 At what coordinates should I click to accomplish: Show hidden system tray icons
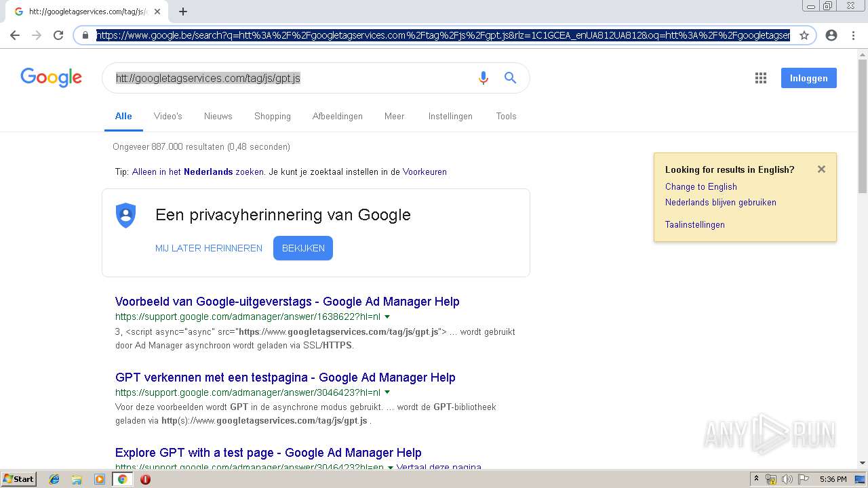click(x=756, y=479)
